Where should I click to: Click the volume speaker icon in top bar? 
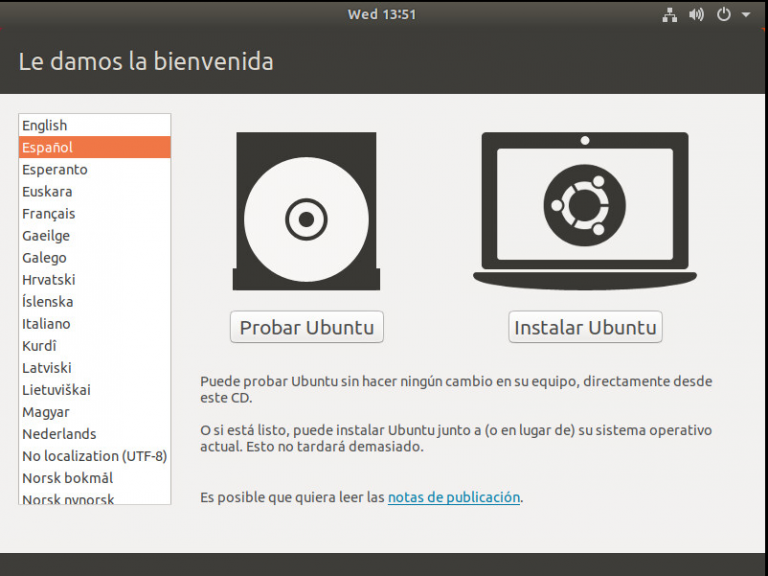click(x=696, y=15)
